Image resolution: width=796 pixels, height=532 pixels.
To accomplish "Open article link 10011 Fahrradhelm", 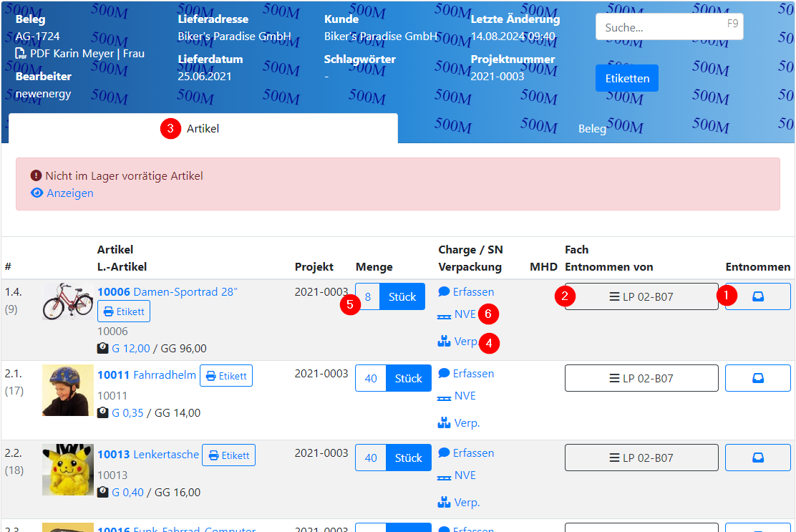I will (147, 375).
